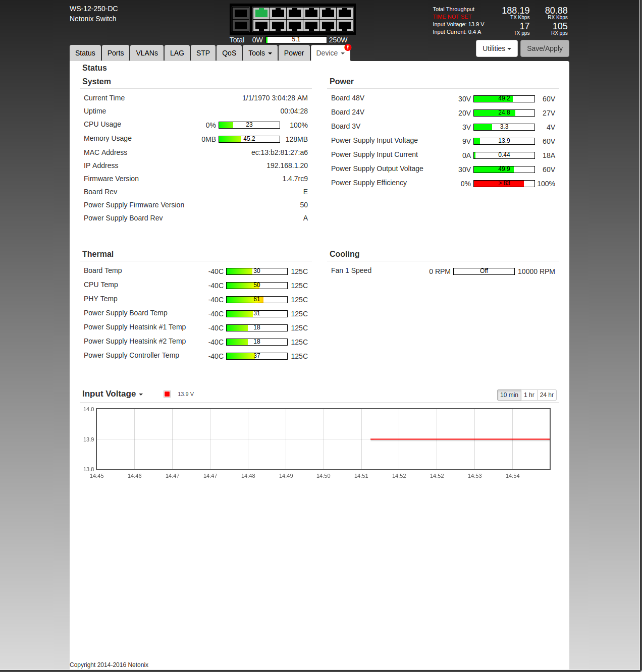Expand the Device dropdown tab
Image resolution: width=642 pixels, height=672 pixels.
(330, 53)
